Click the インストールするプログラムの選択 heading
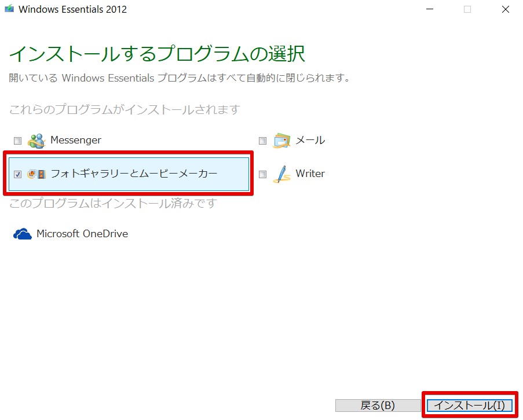Viewport: 523px width, 420px height. tap(157, 54)
